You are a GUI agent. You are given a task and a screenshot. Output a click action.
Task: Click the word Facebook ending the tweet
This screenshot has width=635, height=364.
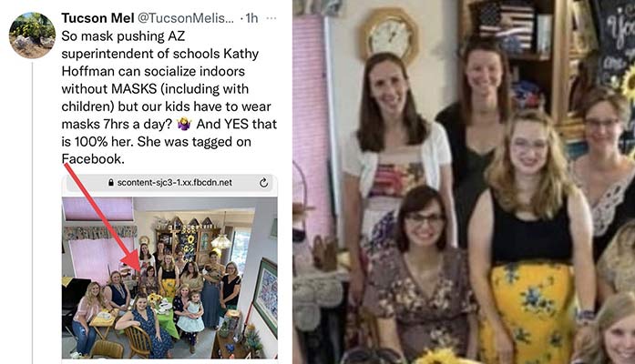pyautogui.click(x=91, y=159)
